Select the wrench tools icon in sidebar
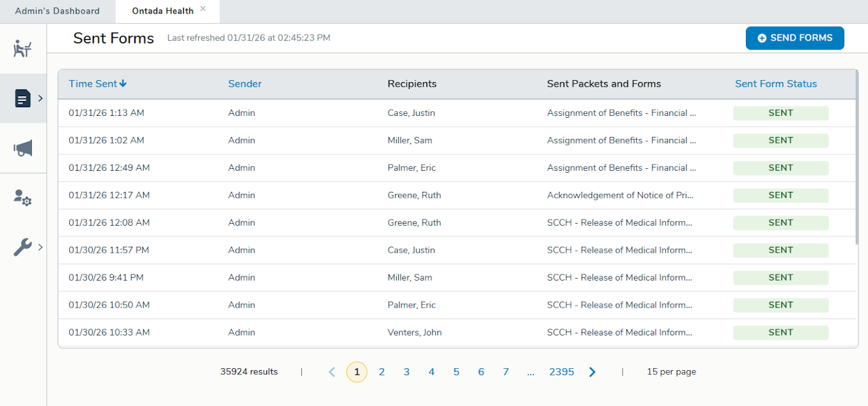This screenshot has width=868, height=406. [22, 247]
